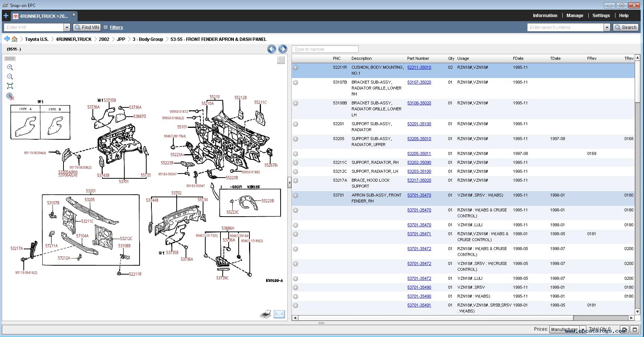The height and width of the screenshot is (337, 644).
Task: Add part 53201-35100 using plus icon
Action: click(295, 124)
